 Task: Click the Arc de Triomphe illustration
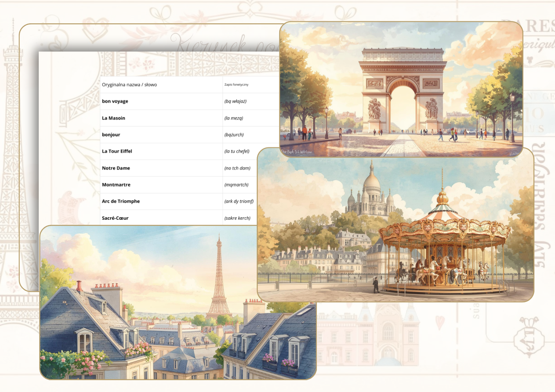[401, 89]
